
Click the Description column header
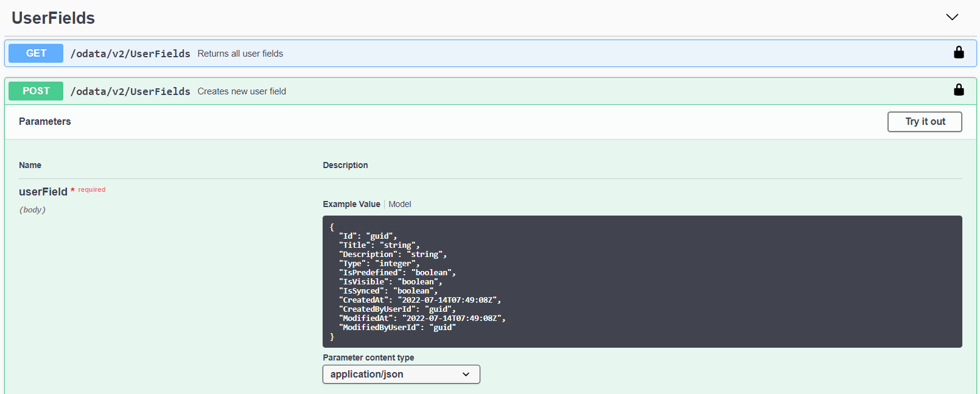coord(345,165)
